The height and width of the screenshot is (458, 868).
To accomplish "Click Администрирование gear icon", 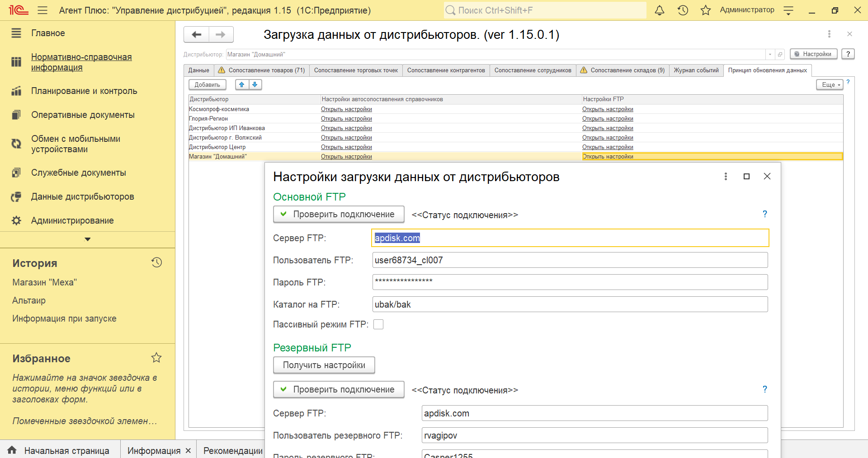I will (x=16, y=220).
